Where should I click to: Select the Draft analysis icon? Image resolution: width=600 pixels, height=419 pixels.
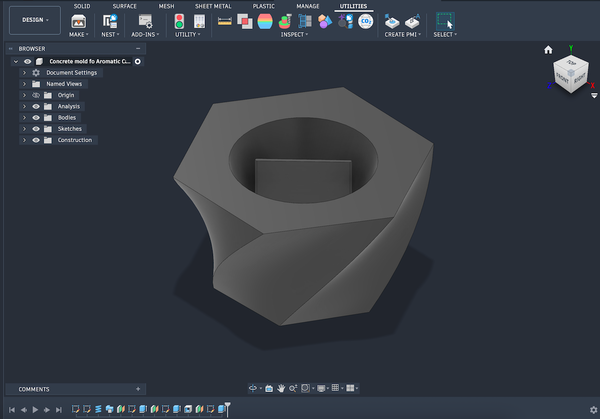285,21
